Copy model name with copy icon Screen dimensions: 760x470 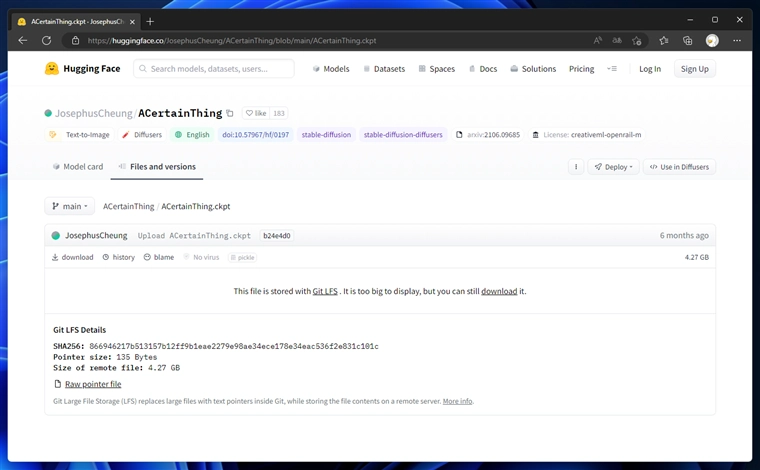pyautogui.click(x=230, y=113)
